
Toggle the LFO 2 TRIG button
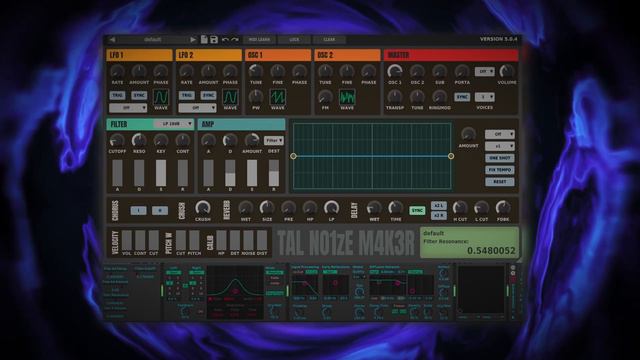point(187,96)
